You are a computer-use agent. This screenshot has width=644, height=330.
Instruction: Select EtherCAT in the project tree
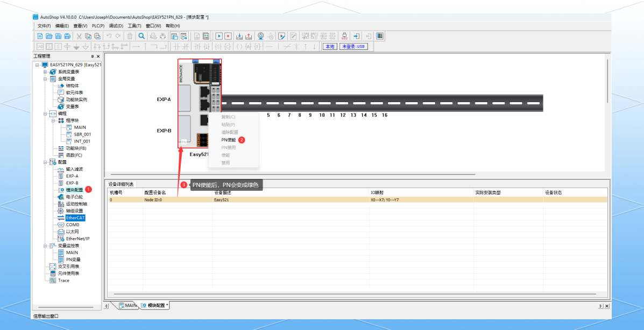(x=75, y=218)
